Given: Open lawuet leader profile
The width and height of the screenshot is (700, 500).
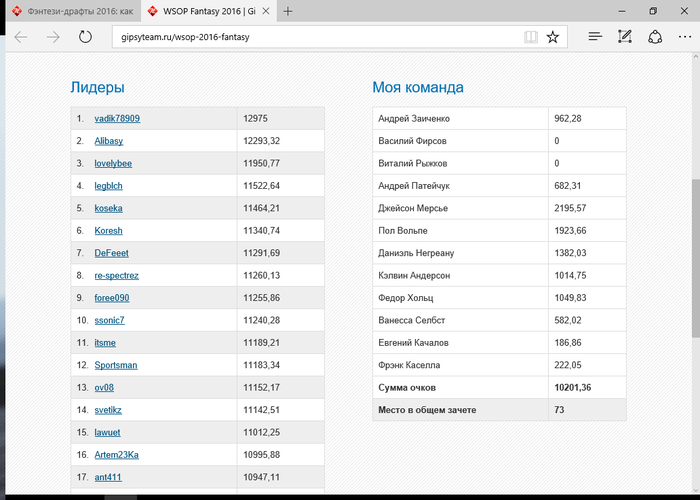Looking at the screenshot, I should [107, 432].
